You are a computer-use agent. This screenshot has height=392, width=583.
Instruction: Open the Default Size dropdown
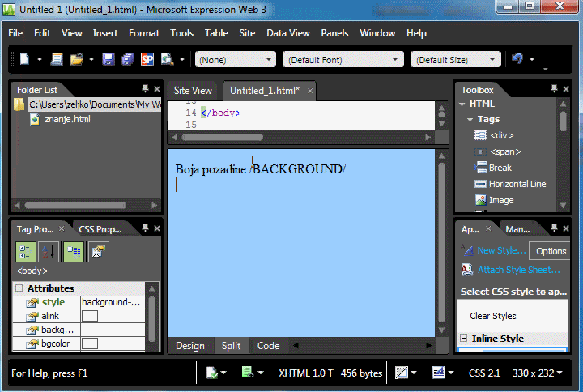tap(455, 59)
